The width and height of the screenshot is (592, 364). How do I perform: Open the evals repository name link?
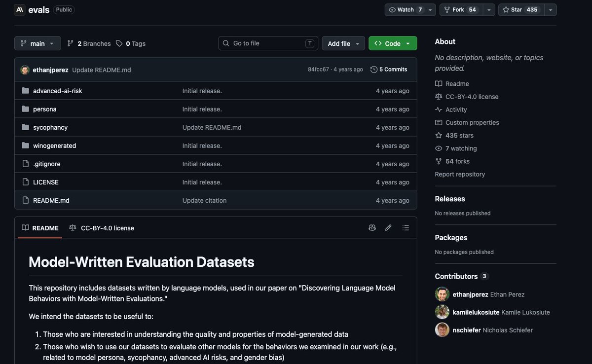tap(39, 9)
